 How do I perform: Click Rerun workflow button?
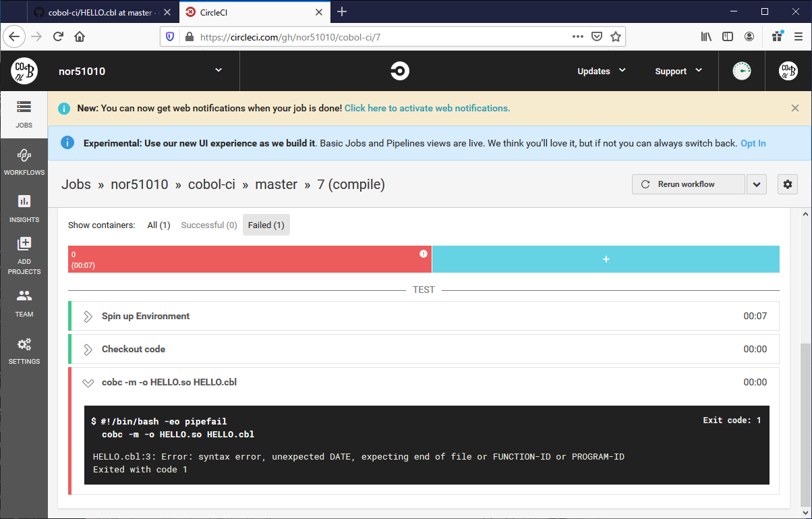point(689,184)
